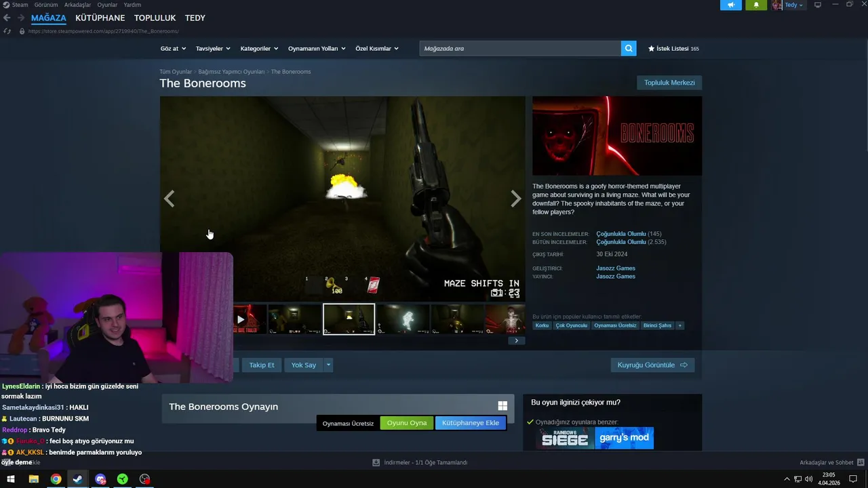Click the green Oyunu Oyna button
This screenshot has height=488, width=868.
coord(407,423)
